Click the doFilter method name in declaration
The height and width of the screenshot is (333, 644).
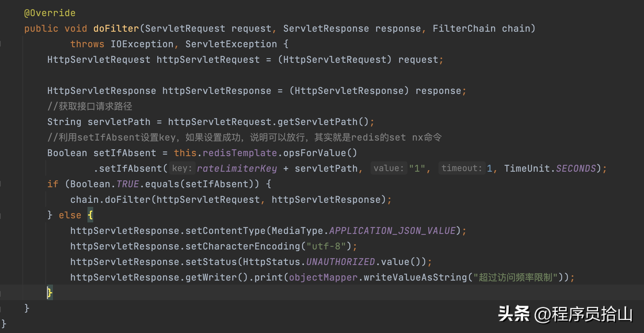[x=116, y=29]
